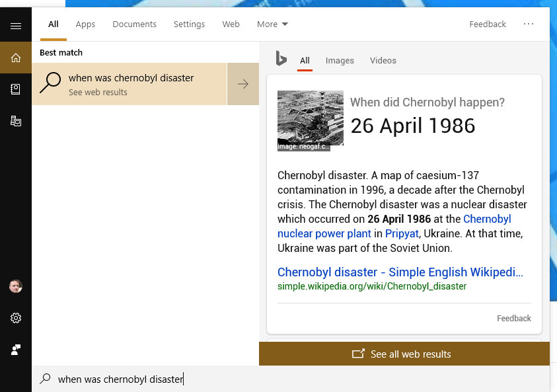Expand the hamburger menu in sidebar
Screen dimensions: 557x392
click(x=16, y=26)
